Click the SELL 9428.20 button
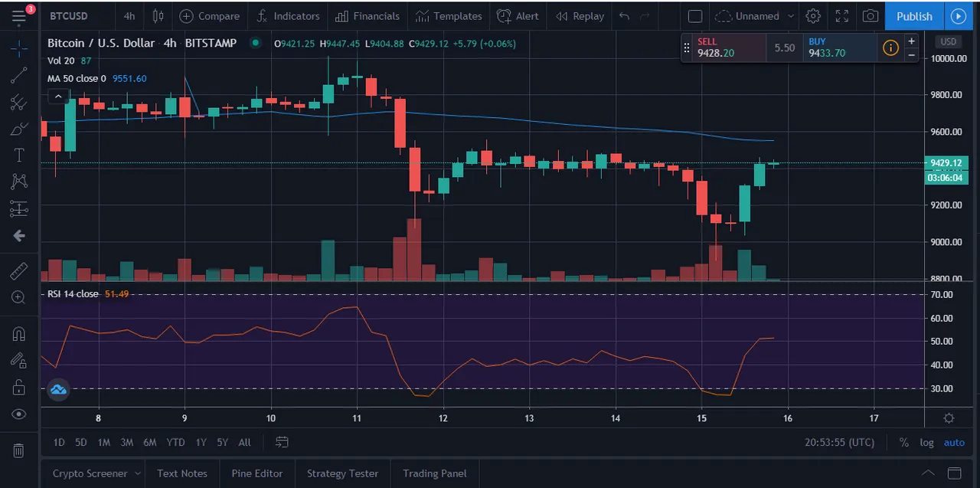The height and width of the screenshot is (488, 980). click(x=730, y=47)
